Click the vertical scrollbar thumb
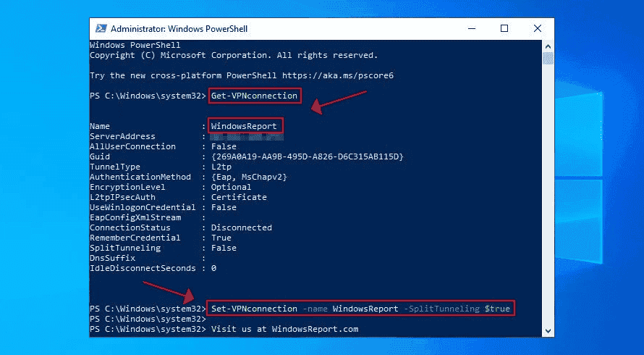This screenshot has height=355, width=644. tap(548, 58)
